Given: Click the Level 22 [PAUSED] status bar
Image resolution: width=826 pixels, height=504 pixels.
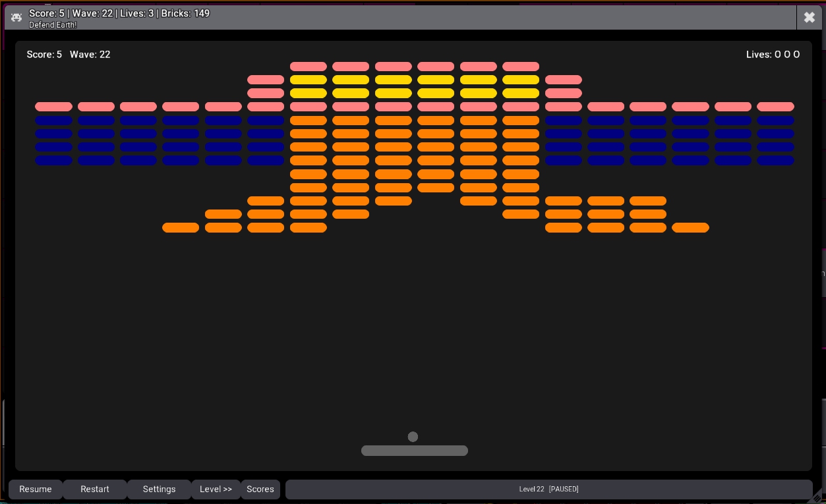Looking at the screenshot, I should pyautogui.click(x=548, y=489).
